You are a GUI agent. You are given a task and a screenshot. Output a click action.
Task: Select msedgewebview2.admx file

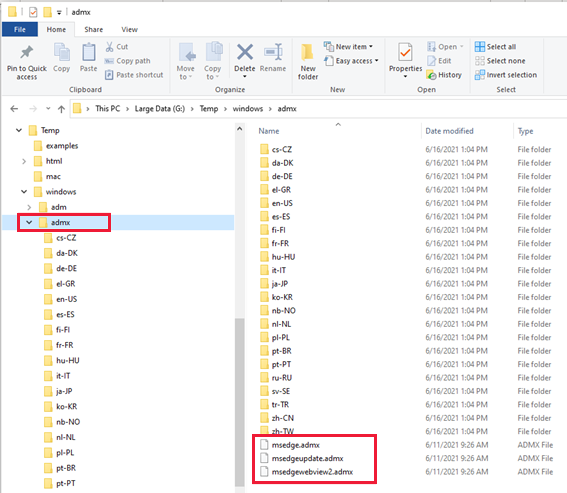click(x=312, y=472)
